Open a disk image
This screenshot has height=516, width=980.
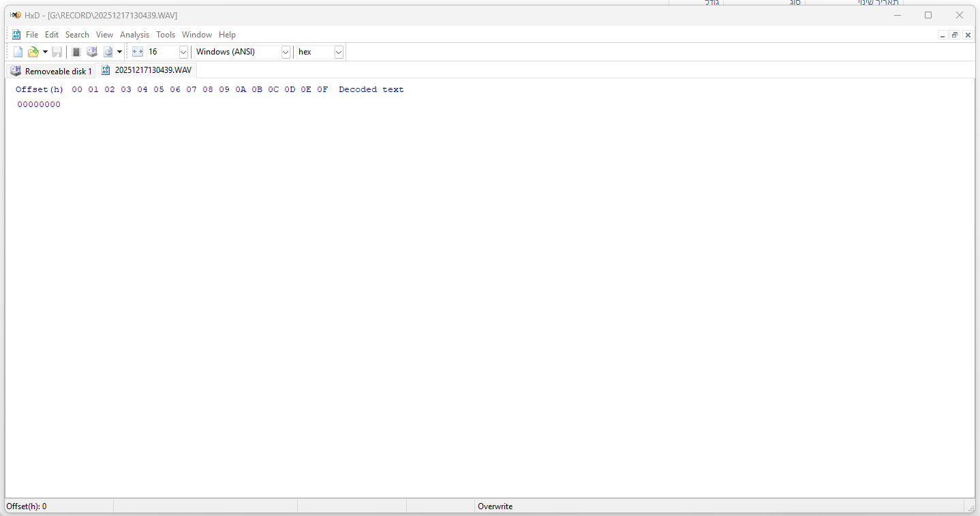[x=108, y=51]
